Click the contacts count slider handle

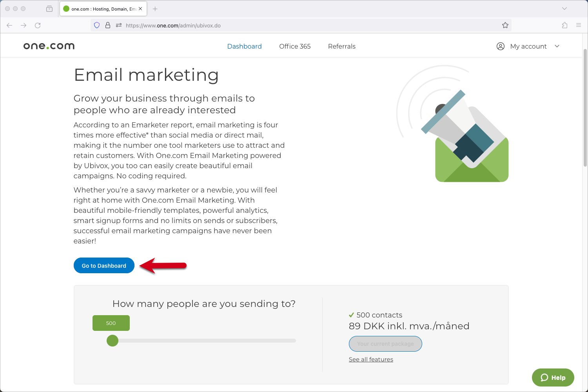tap(112, 341)
